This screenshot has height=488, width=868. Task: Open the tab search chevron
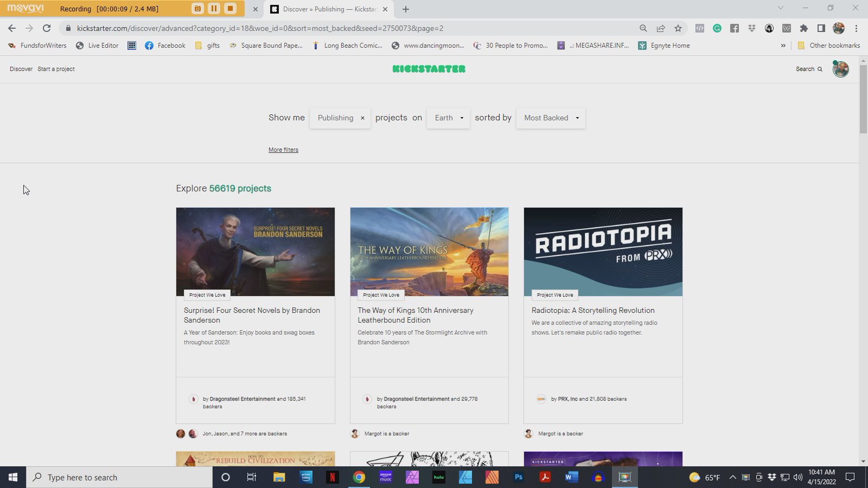781,8
